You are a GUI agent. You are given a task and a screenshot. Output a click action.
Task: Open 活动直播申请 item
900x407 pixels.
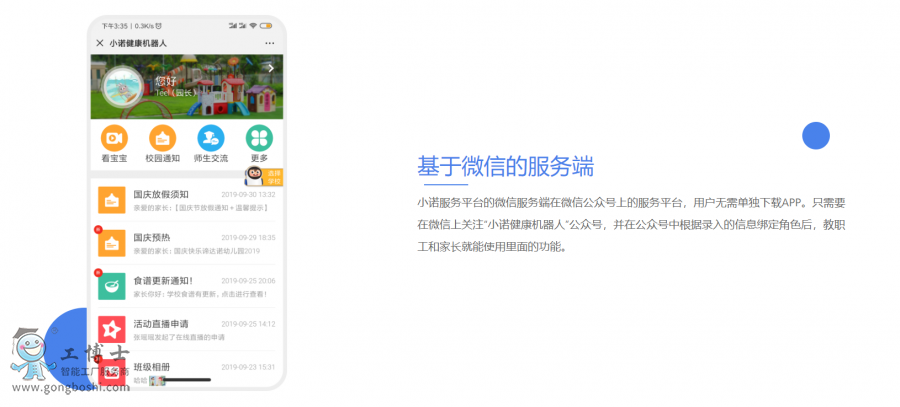187,329
